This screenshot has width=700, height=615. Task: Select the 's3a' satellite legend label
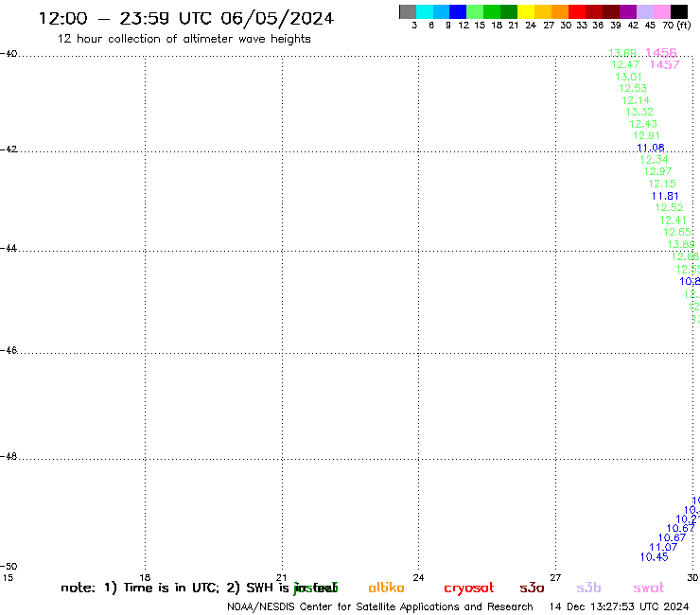(x=532, y=588)
